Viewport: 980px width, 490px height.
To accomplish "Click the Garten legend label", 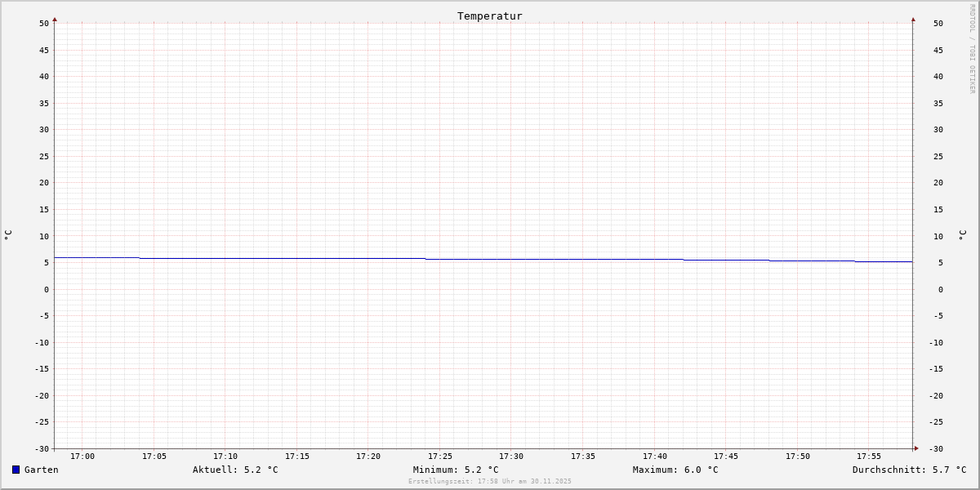I will (x=41, y=470).
